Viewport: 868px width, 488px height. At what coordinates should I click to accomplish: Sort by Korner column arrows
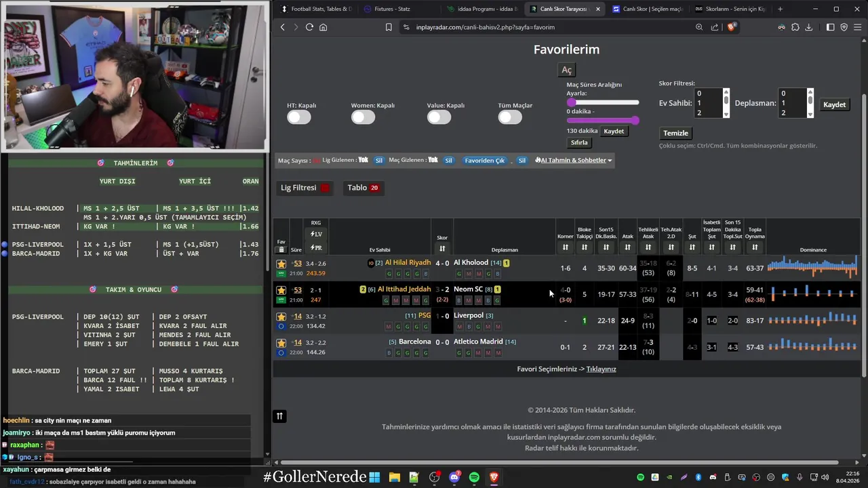(566, 247)
